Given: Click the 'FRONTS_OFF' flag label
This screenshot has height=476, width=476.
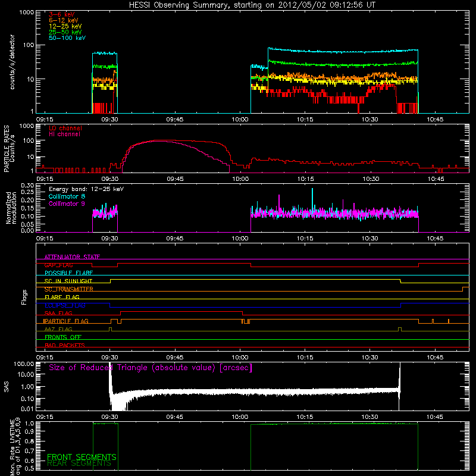Looking at the screenshot, I should point(63,337).
